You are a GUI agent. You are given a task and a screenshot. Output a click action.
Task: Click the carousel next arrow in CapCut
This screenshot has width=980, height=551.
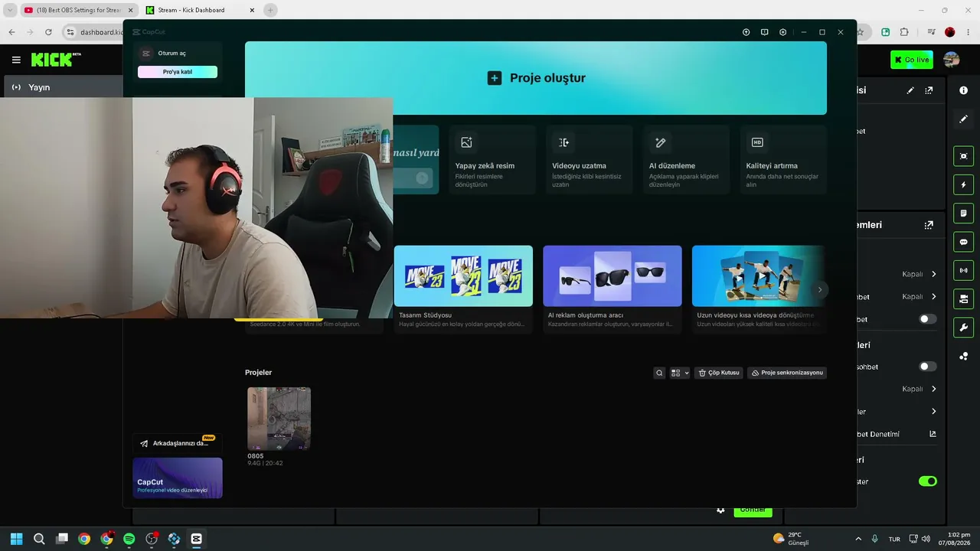click(819, 289)
